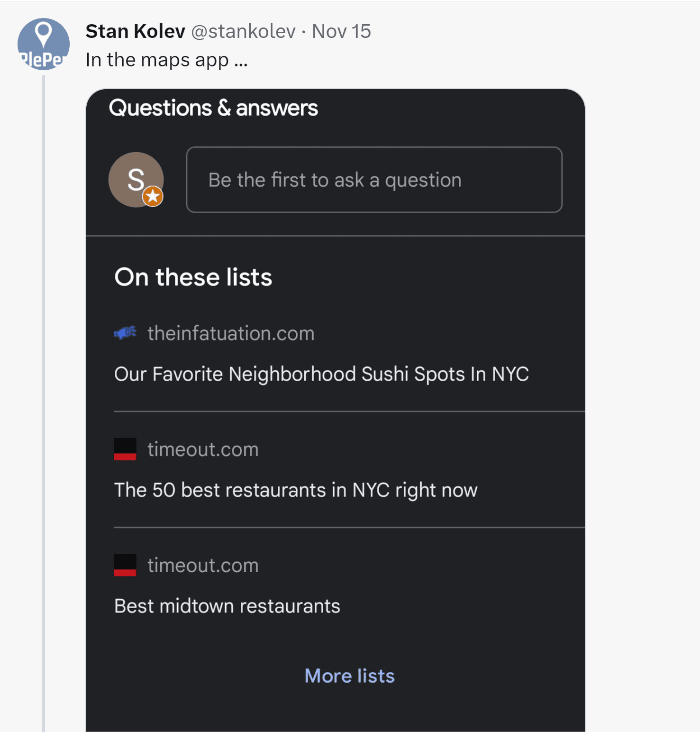Expand with the "More lists" button
Image resolution: width=700 pixels, height=732 pixels.
349,676
